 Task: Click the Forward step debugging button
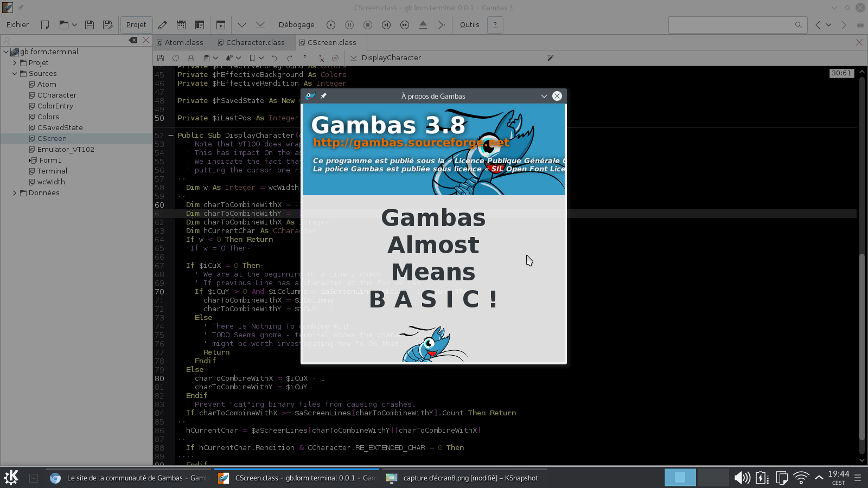(405, 25)
